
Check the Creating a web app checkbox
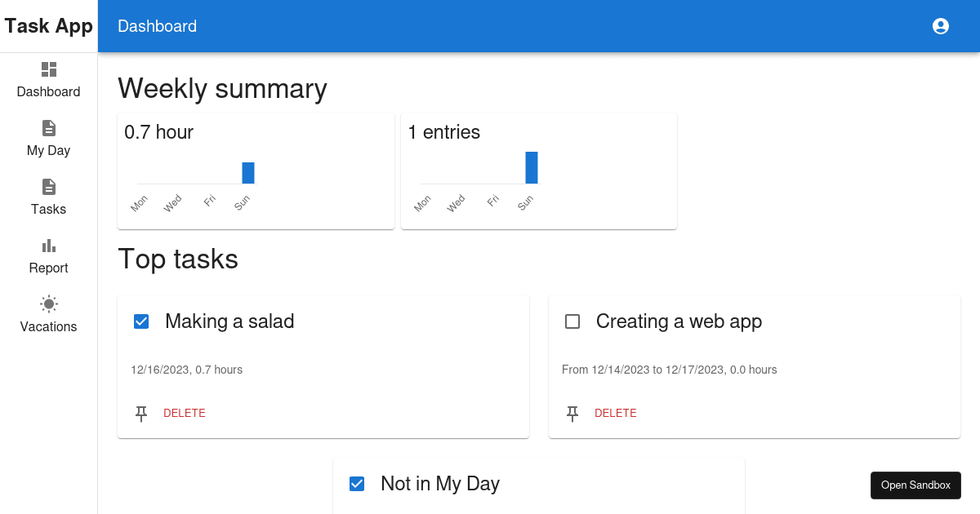pyautogui.click(x=572, y=321)
